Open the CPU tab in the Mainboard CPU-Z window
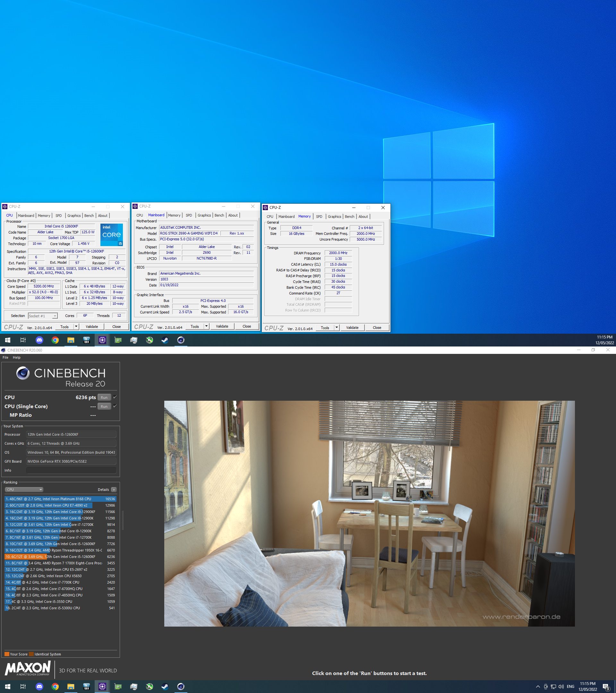 (x=140, y=215)
